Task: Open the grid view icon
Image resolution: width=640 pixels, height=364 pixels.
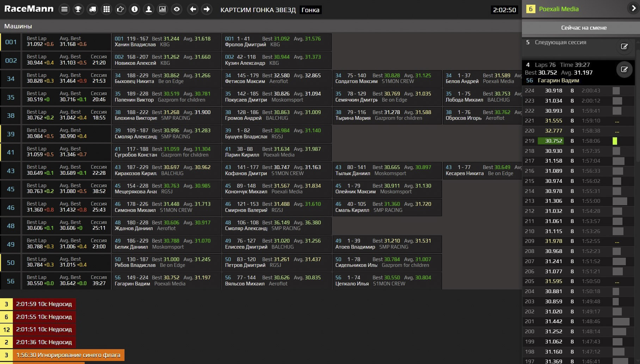Action: [x=106, y=10]
